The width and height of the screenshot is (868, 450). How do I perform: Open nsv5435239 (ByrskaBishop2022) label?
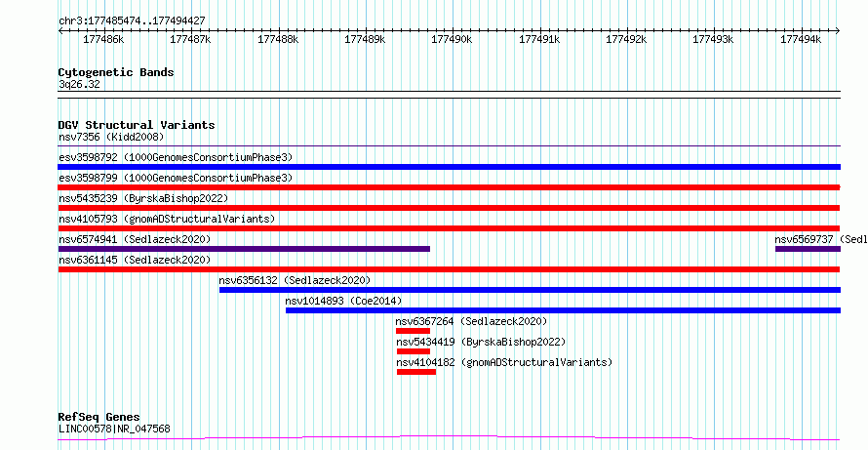(143, 198)
